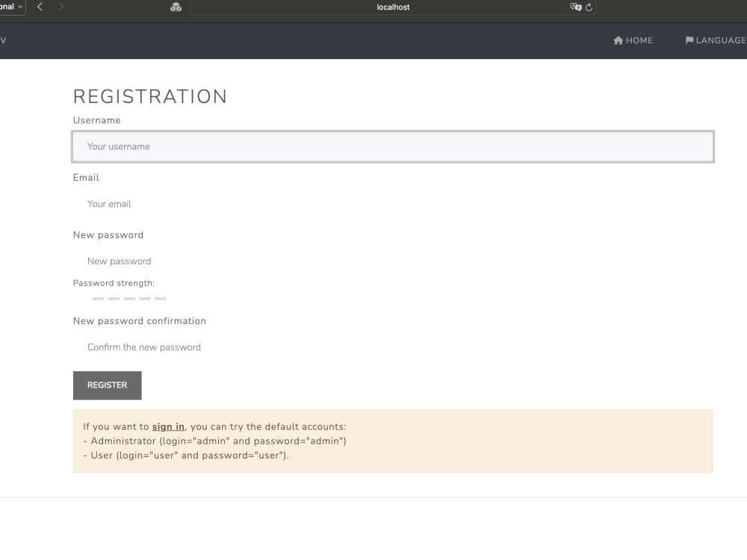Image resolution: width=747 pixels, height=560 pixels.
Task: Open the LANGUAGE selector in the navbar
Action: tap(719, 40)
